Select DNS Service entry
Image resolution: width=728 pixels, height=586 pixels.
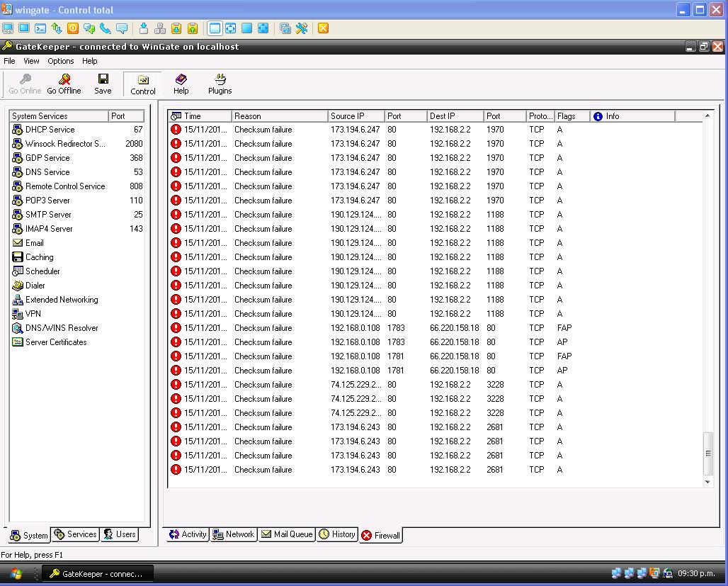77,172
